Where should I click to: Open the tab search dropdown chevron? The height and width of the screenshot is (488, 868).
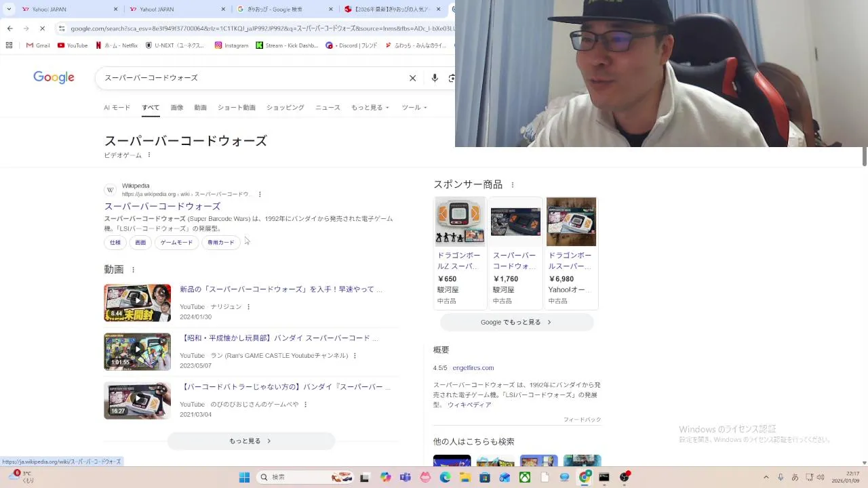pyautogui.click(x=9, y=9)
